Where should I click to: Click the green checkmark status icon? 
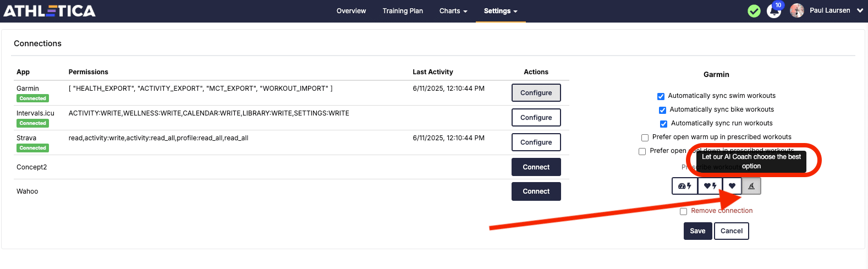(754, 11)
